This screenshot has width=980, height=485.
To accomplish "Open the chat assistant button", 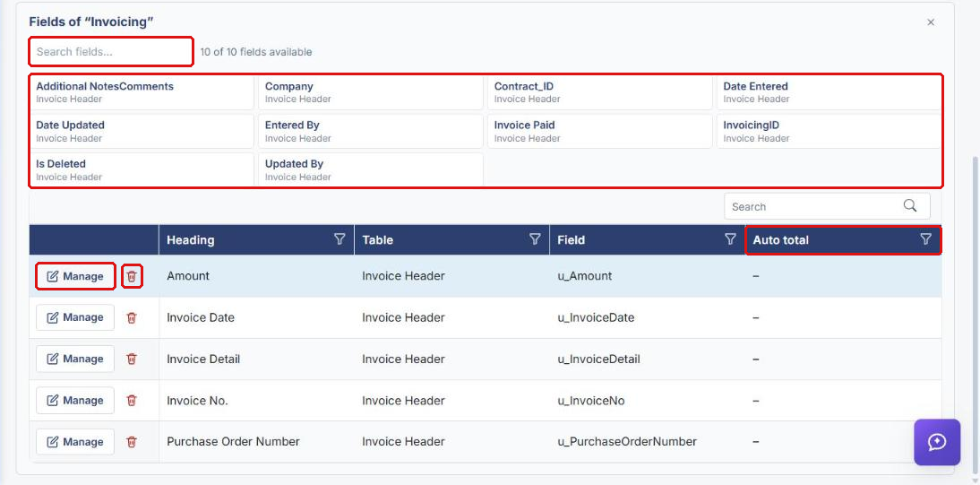I will coord(937,442).
